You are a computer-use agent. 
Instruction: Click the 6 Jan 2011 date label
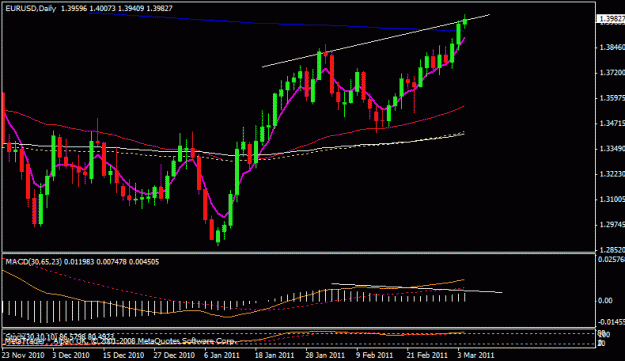[x=222, y=355]
